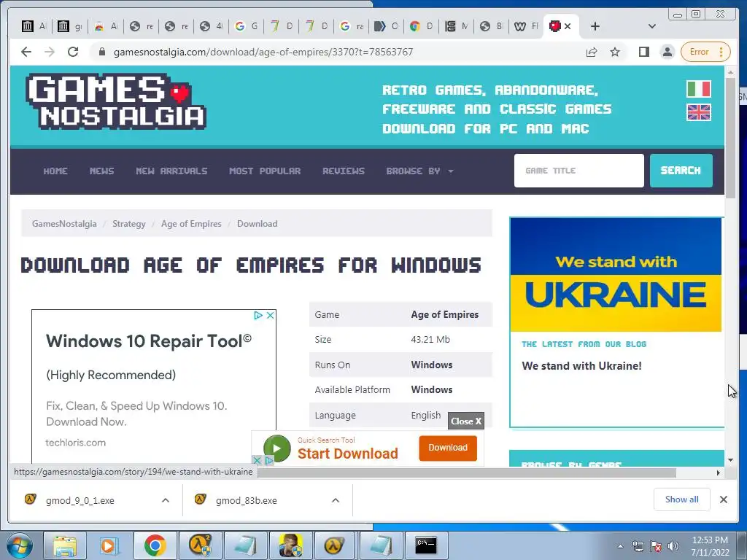Open the Home nav item
The image size is (747, 560).
[x=55, y=171]
